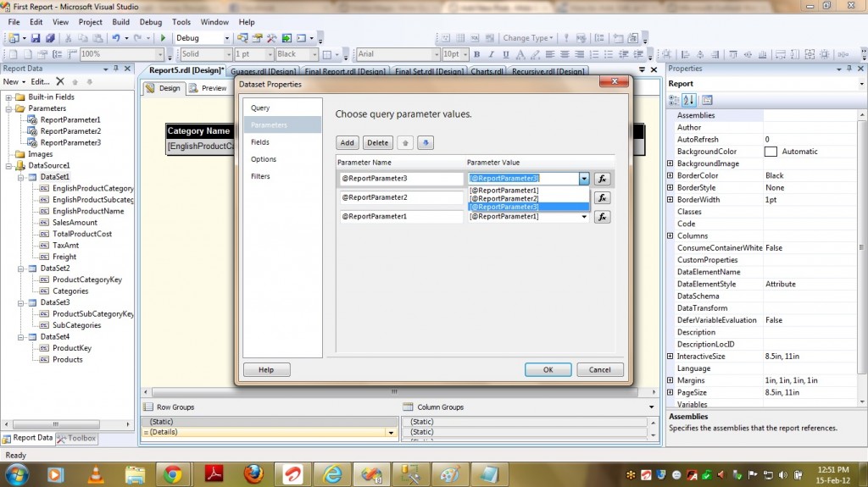Click the @ReportParameter2 parameter name field
Image resolution: width=868 pixels, height=487 pixels.
[399, 197]
